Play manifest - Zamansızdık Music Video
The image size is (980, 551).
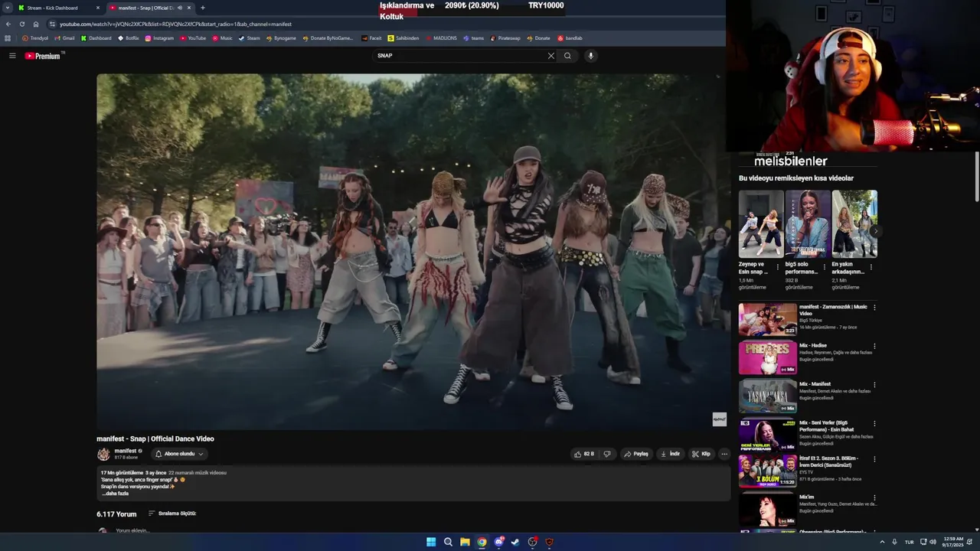pyautogui.click(x=768, y=320)
